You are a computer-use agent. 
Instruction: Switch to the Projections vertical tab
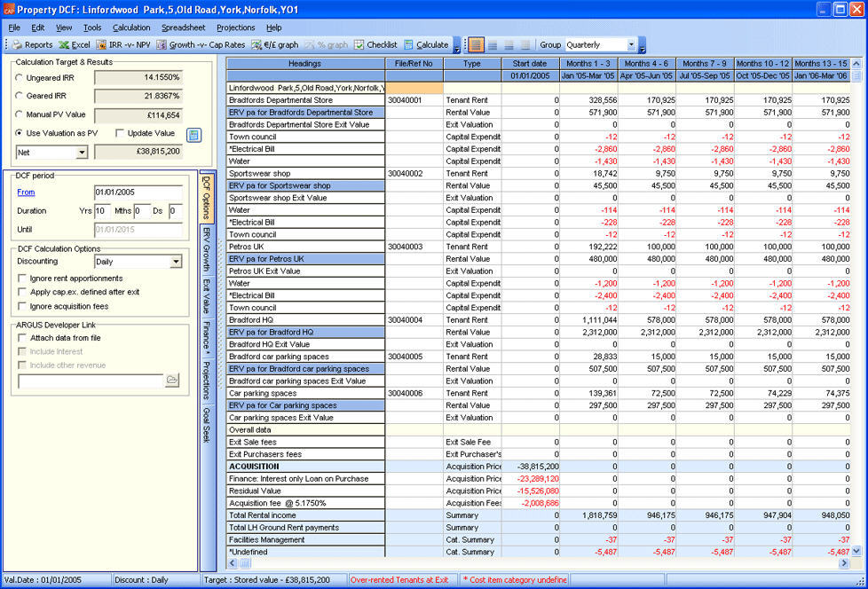pyautogui.click(x=207, y=381)
